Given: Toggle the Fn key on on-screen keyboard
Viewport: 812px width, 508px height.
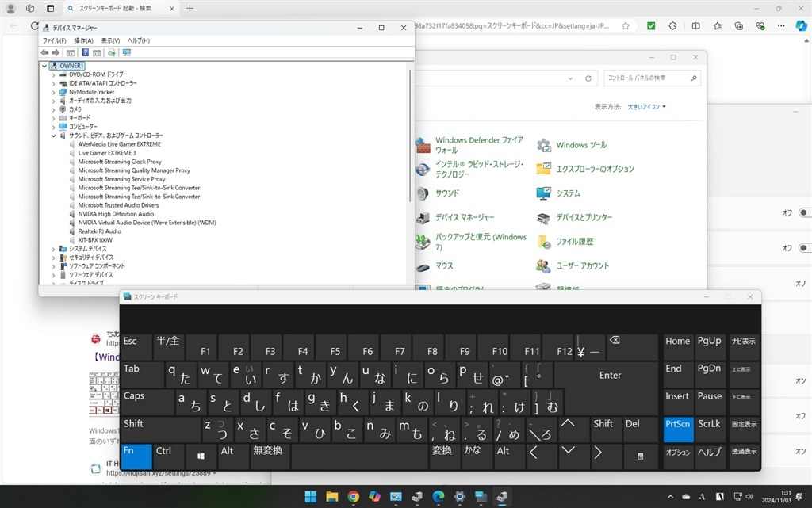Looking at the screenshot, I should point(136,456).
